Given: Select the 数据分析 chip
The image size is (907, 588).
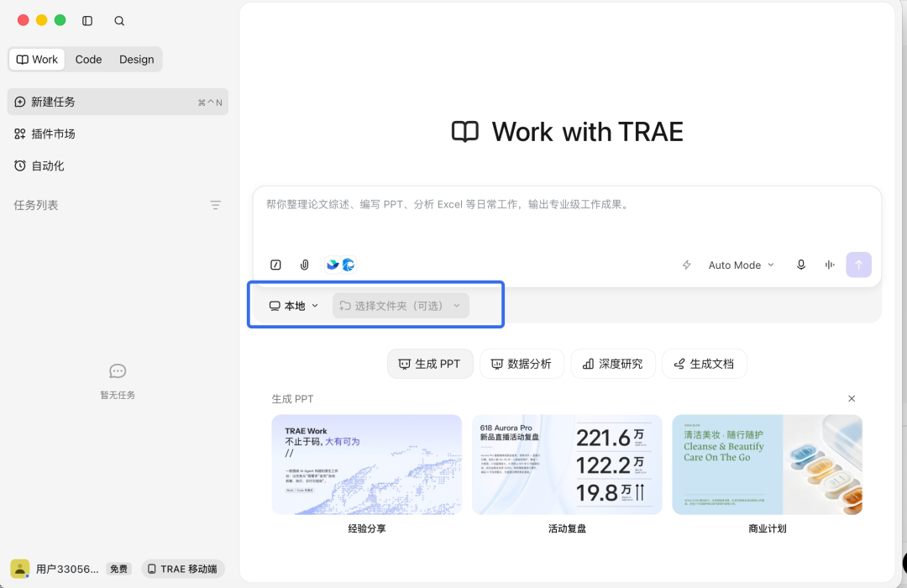Looking at the screenshot, I should point(522,364).
